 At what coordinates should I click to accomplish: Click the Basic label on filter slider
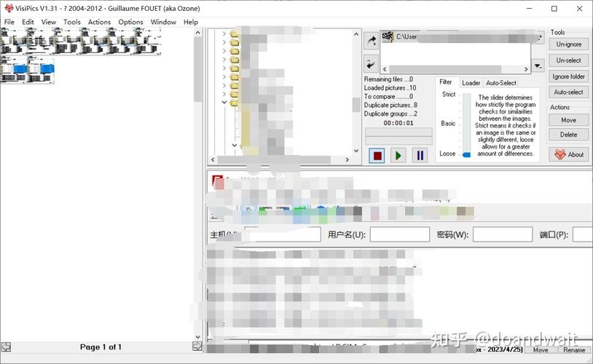point(448,123)
